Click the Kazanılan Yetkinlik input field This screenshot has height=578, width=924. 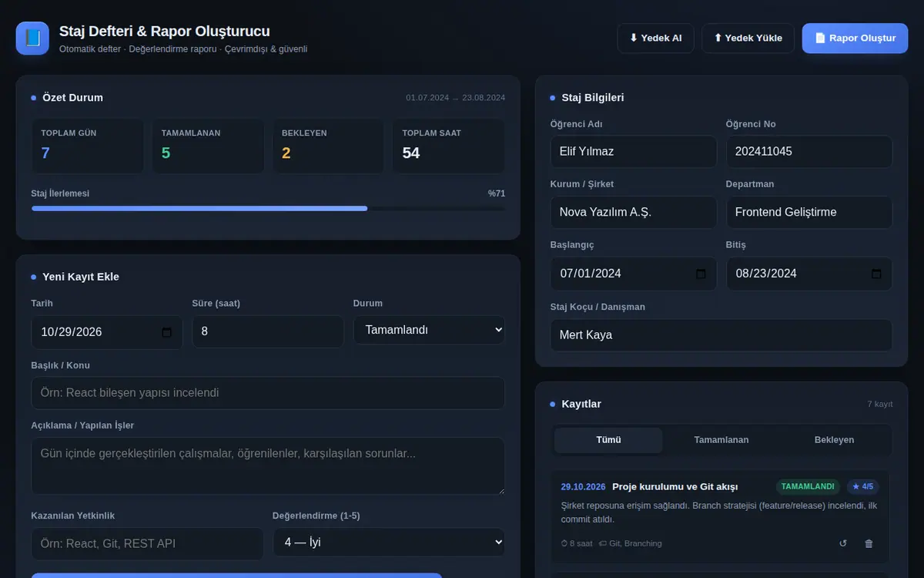147,544
